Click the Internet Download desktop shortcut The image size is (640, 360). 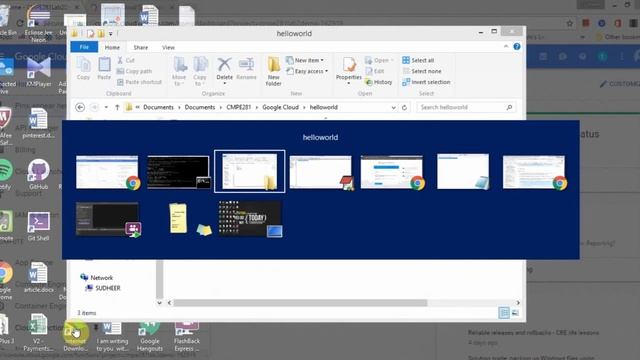click(76, 337)
